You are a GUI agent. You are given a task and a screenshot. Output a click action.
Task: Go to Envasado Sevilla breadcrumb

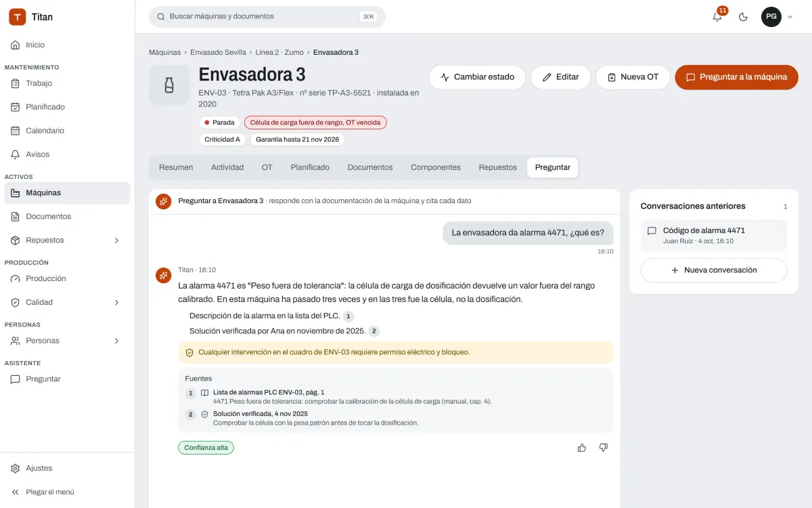(x=218, y=52)
